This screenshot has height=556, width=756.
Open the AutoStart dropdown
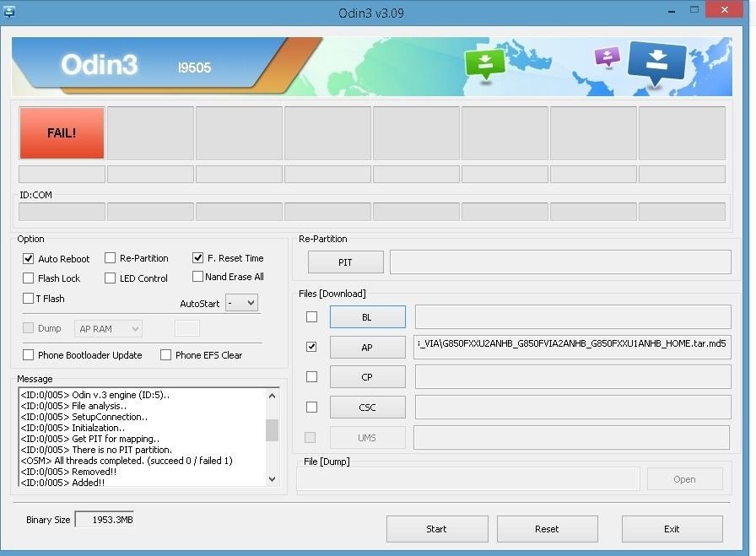pos(241,303)
